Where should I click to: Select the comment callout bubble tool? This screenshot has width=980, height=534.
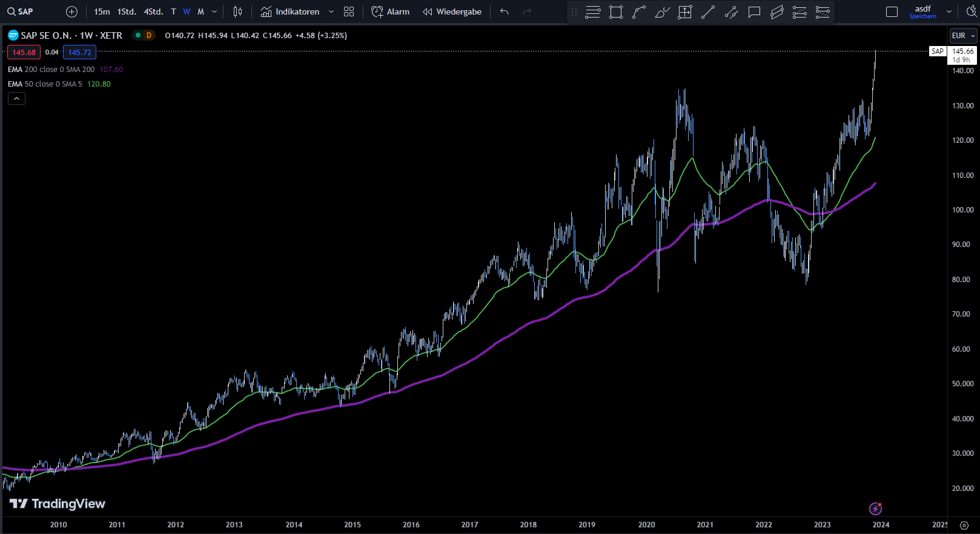tap(754, 12)
